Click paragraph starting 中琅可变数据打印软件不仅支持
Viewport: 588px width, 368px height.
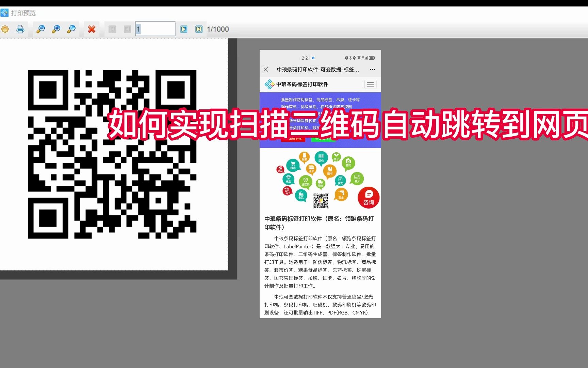(x=320, y=305)
